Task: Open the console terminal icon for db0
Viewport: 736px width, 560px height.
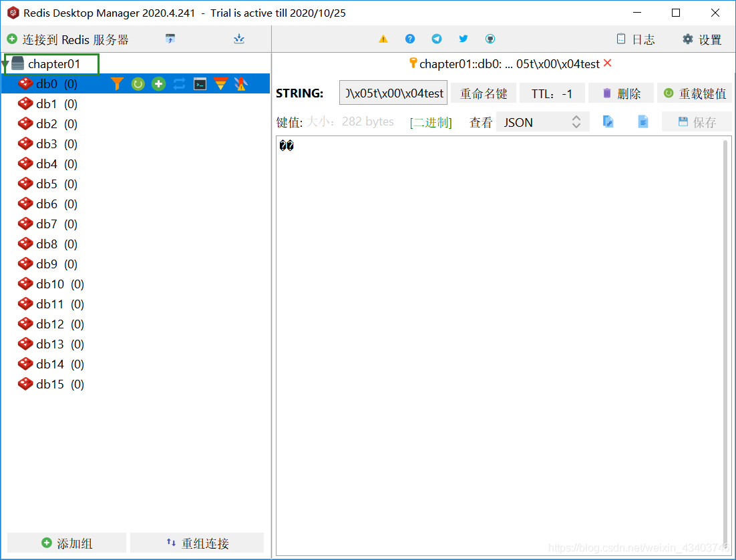Action: click(200, 83)
